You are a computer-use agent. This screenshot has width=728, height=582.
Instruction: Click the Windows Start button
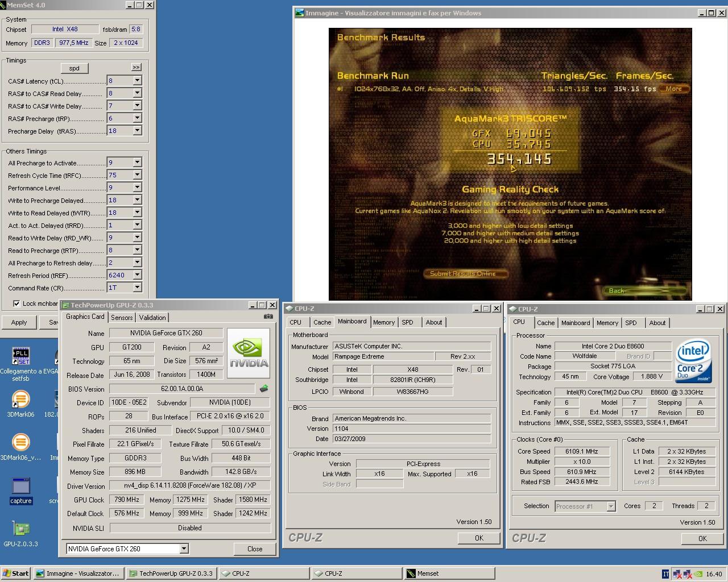coord(16,573)
